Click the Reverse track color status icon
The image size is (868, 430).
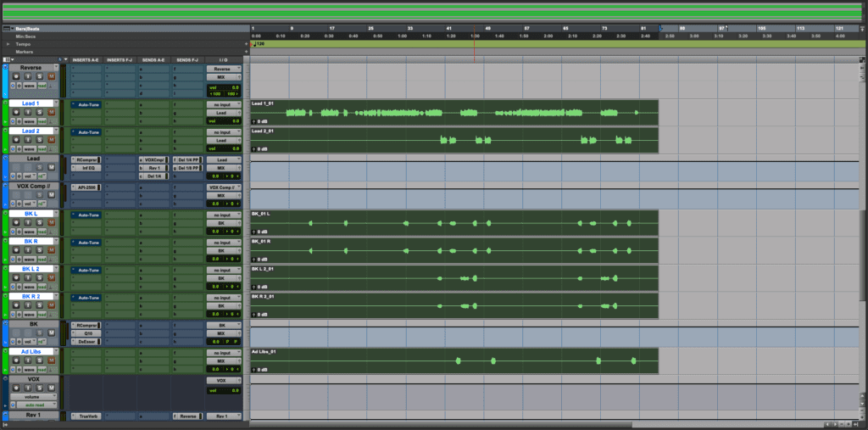[x=5, y=68]
